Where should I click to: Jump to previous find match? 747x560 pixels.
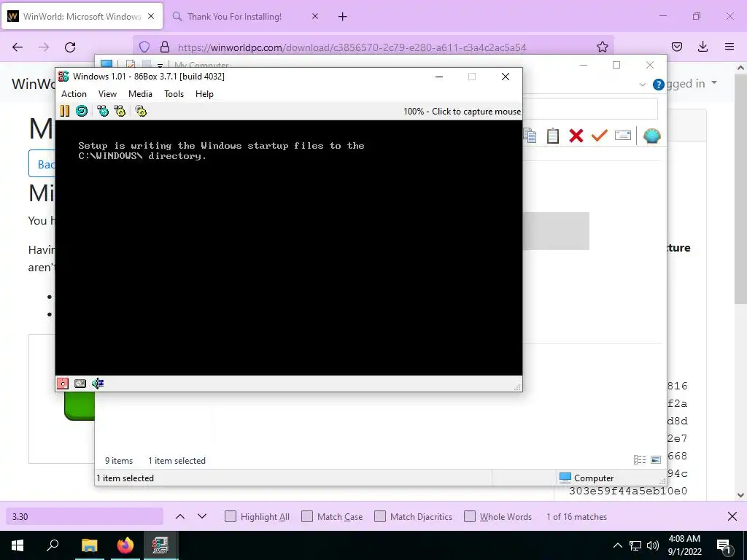180,516
